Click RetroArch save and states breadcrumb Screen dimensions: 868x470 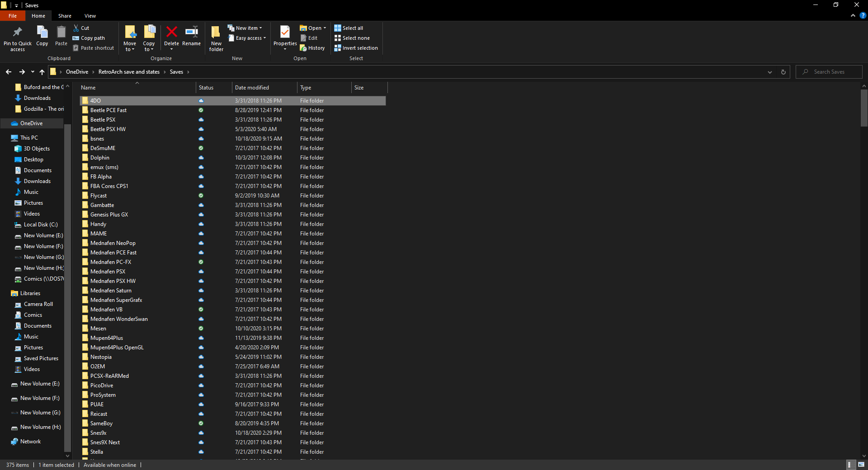pyautogui.click(x=129, y=72)
